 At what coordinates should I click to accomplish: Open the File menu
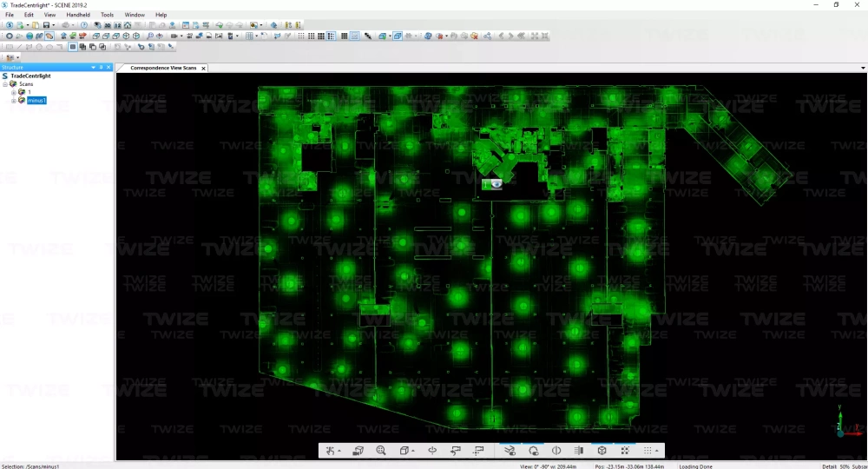pos(10,15)
